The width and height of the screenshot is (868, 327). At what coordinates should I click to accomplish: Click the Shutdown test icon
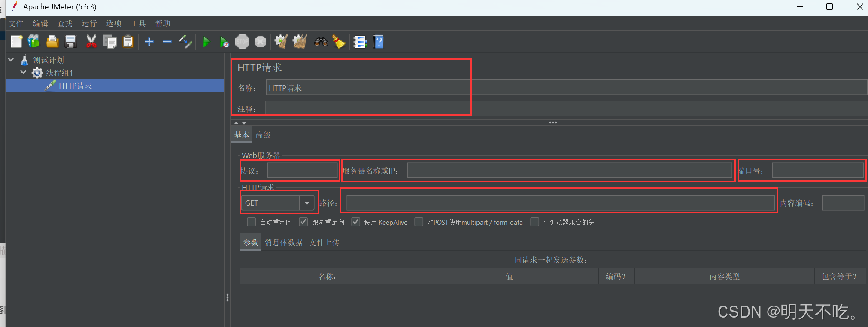click(260, 42)
